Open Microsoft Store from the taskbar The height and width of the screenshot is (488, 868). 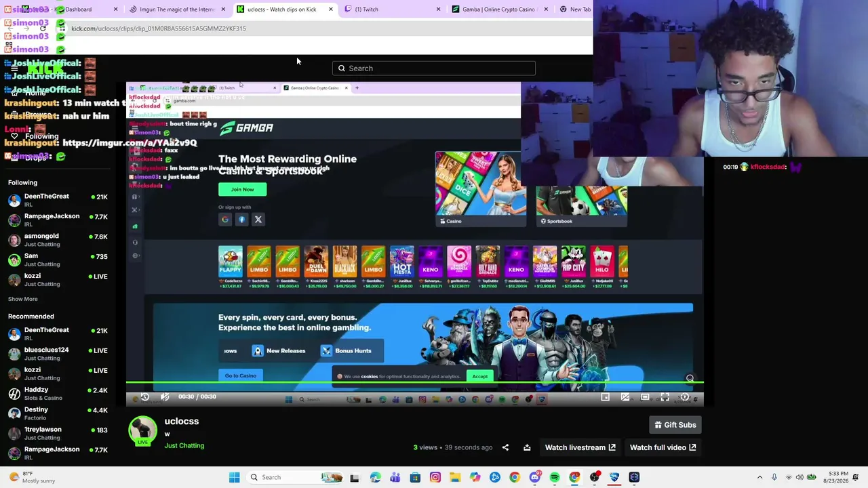(415, 477)
